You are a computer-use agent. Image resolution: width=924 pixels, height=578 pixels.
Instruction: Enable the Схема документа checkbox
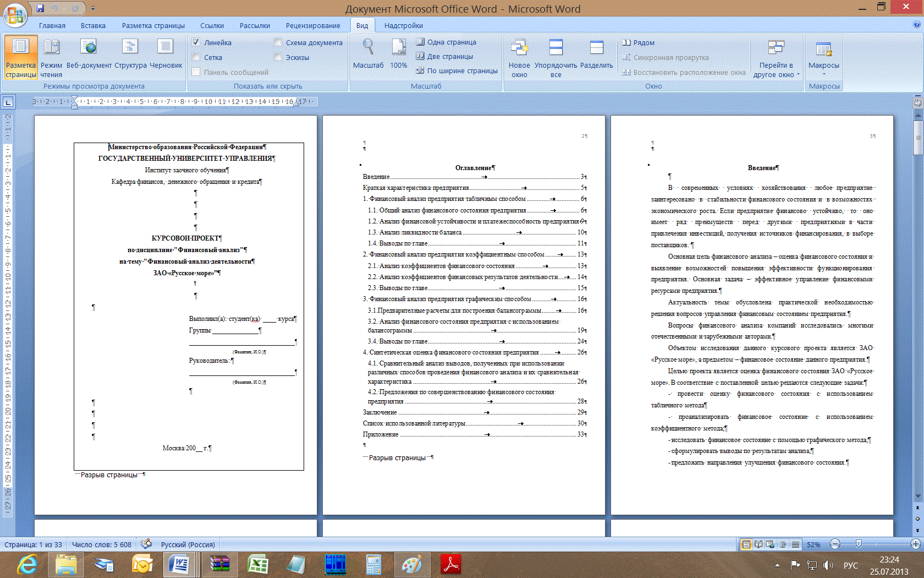pos(278,42)
